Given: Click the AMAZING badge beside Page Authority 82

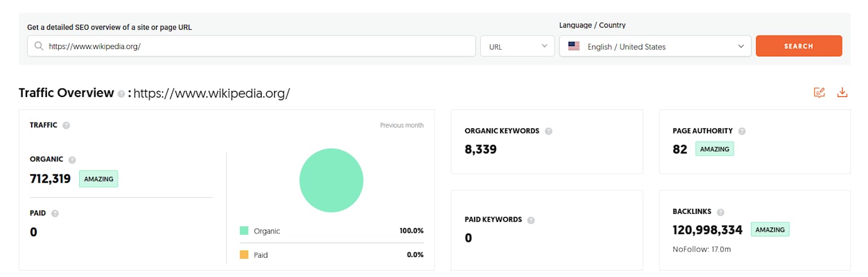Looking at the screenshot, I should coord(714,149).
